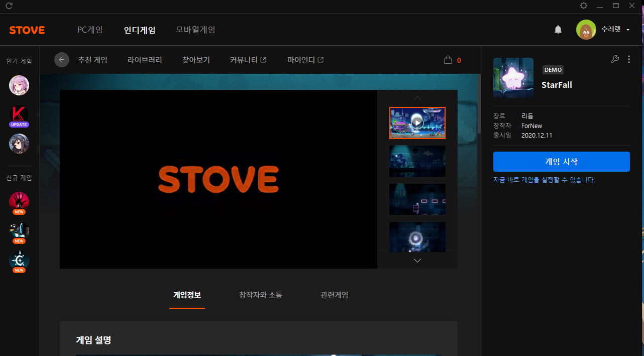Click the 2020.12.11 release date

coord(537,135)
